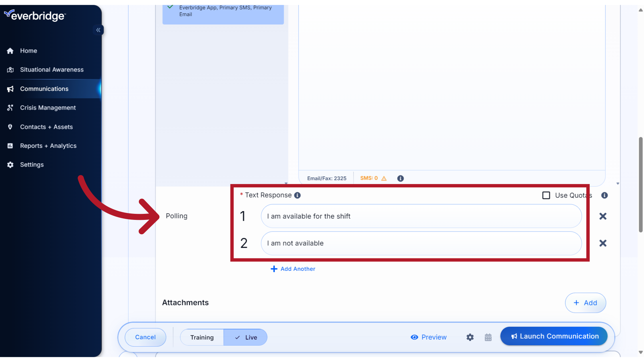Click the 'I am available' response input field
Screen dimensions: 644x362
click(421, 216)
